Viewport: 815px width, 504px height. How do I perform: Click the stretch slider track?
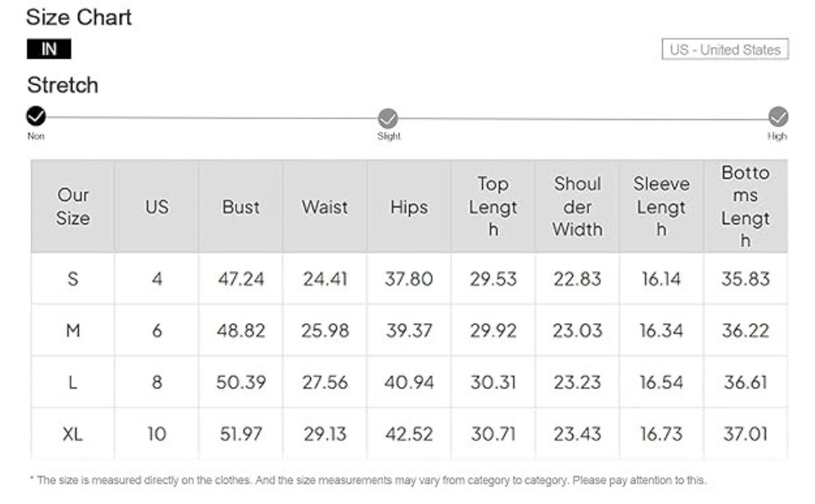point(407,118)
